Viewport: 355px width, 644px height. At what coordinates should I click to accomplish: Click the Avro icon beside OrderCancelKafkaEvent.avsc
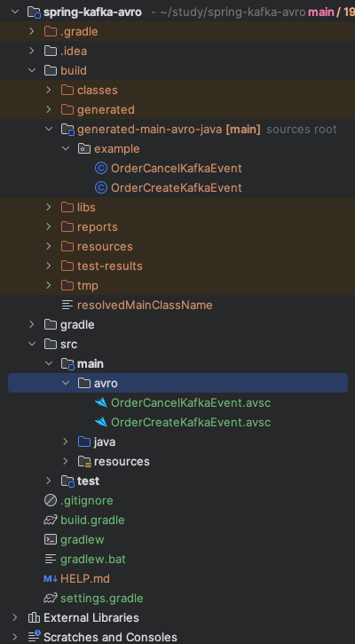(x=100, y=402)
